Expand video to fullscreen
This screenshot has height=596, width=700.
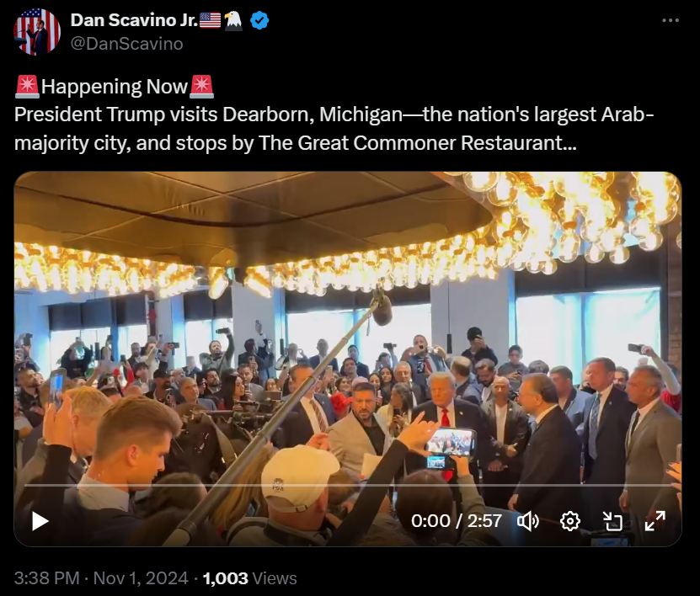(x=655, y=521)
